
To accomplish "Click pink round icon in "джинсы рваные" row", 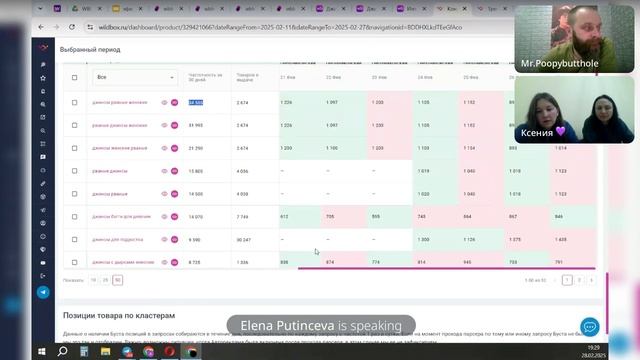I will click(x=174, y=194).
